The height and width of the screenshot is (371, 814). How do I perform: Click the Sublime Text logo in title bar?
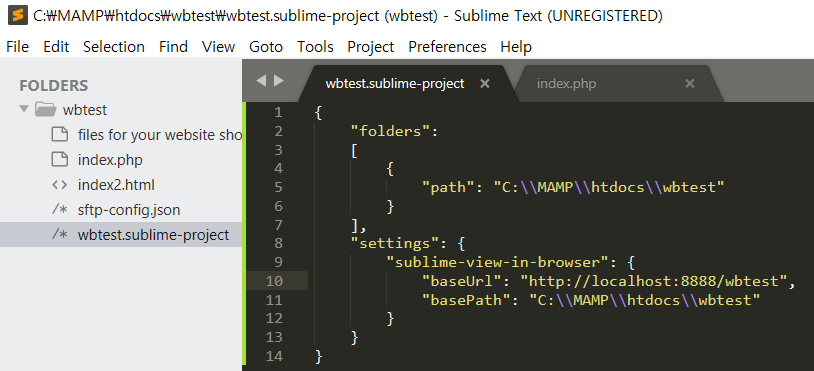pyautogui.click(x=17, y=16)
